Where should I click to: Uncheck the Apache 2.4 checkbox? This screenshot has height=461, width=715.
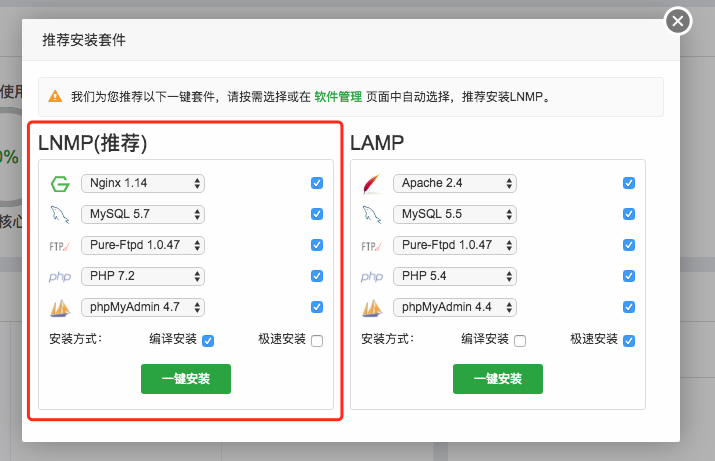[x=629, y=183]
